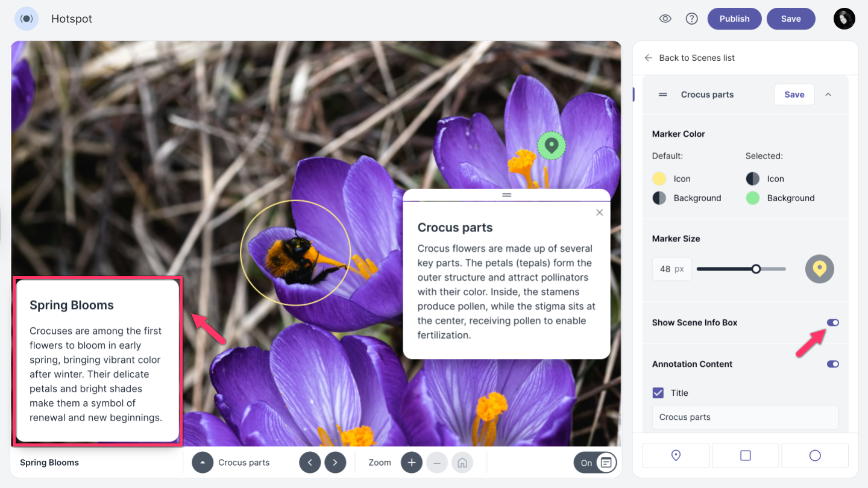Add a pin marker hotspot

[676, 455]
